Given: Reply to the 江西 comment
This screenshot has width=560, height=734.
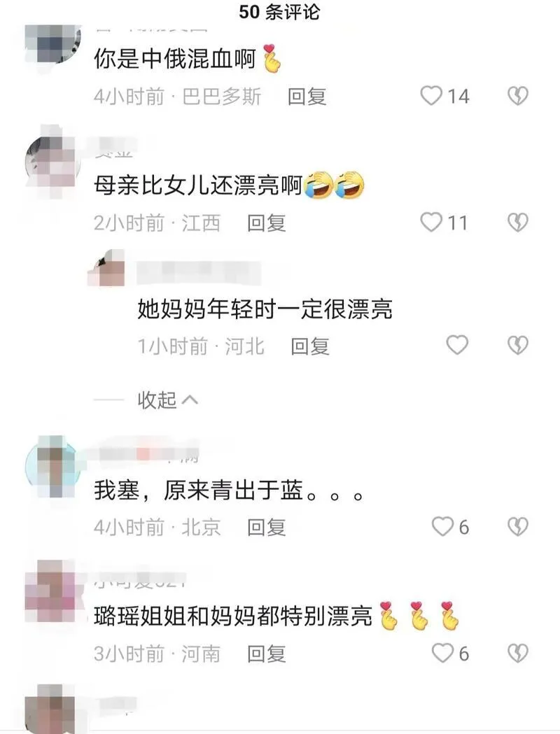Looking at the screenshot, I should point(267,223).
